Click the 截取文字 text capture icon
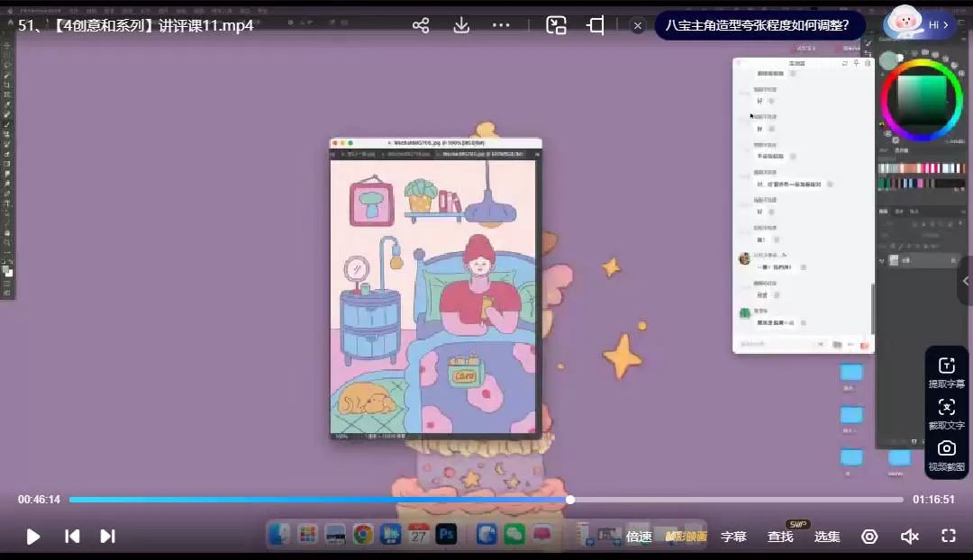973x560 pixels. (x=947, y=412)
